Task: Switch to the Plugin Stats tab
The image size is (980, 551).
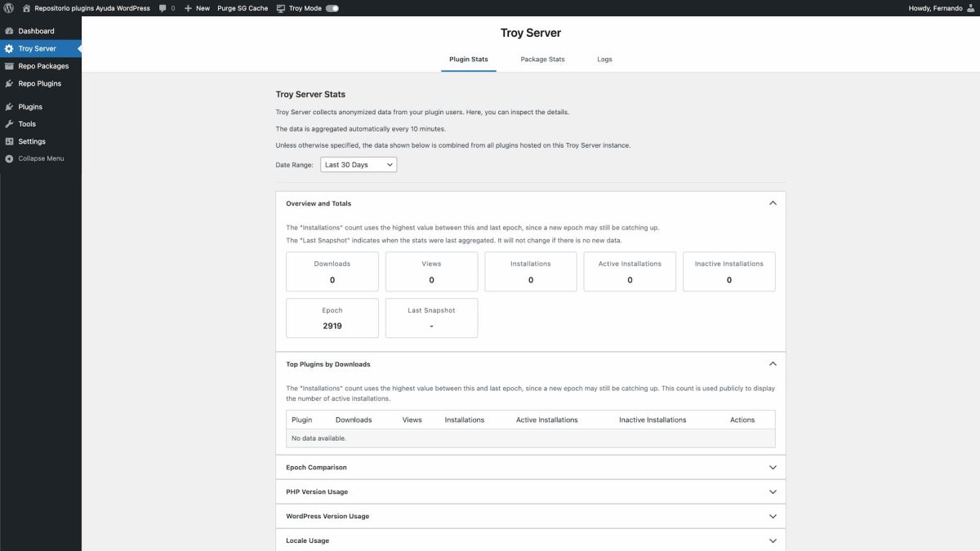Action: 469,60
